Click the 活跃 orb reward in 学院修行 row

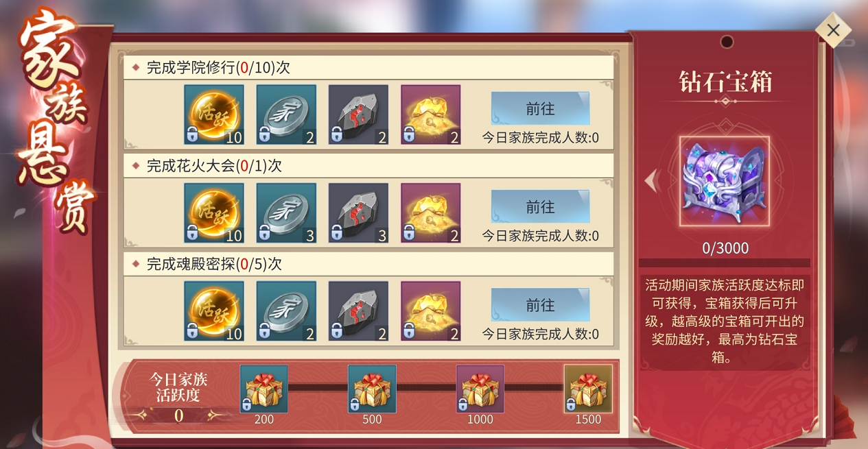pos(214,114)
